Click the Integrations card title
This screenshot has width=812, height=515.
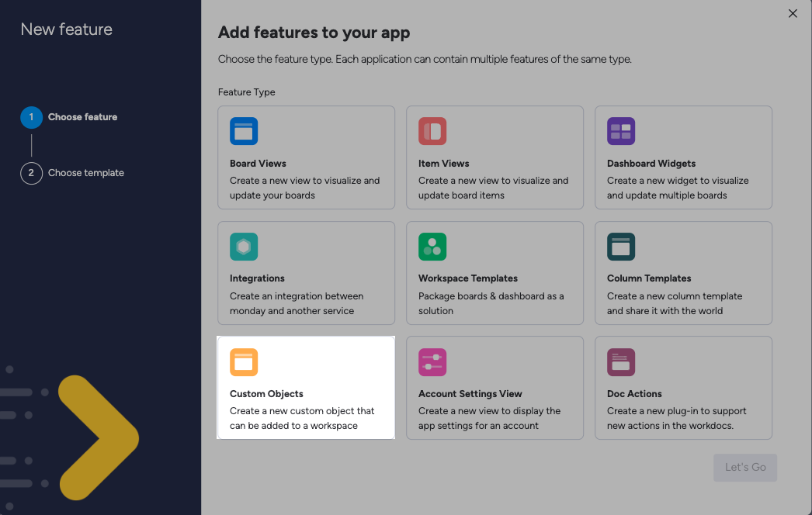(x=257, y=278)
